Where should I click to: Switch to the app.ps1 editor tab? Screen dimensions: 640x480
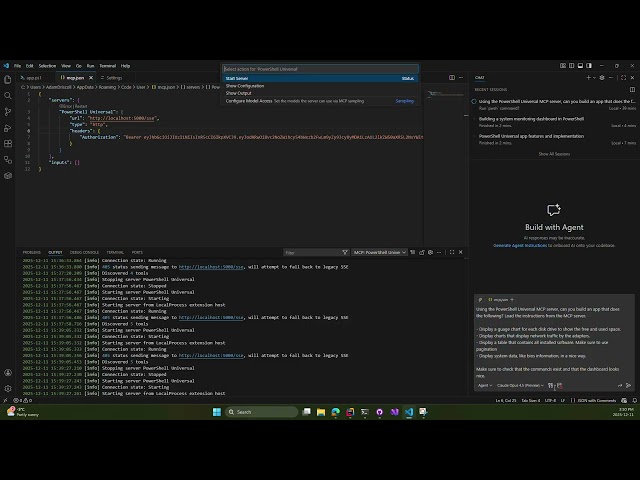click(x=34, y=78)
